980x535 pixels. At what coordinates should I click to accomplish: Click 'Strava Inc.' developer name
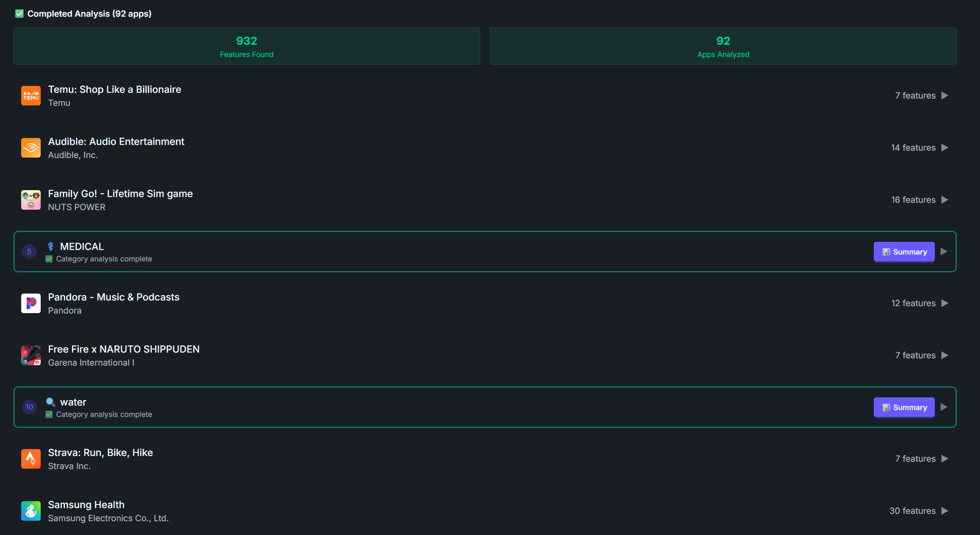click(69, 466)
